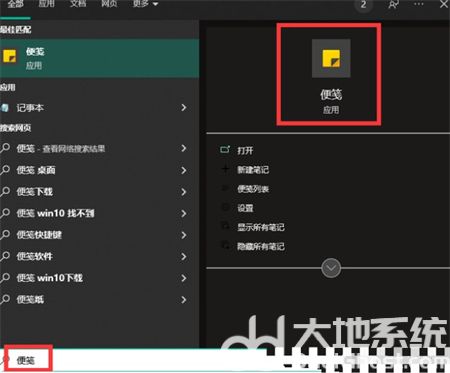Click the large 便笺 app icon in details pane
Screen dimensions: 450x373
coord(331,58)
